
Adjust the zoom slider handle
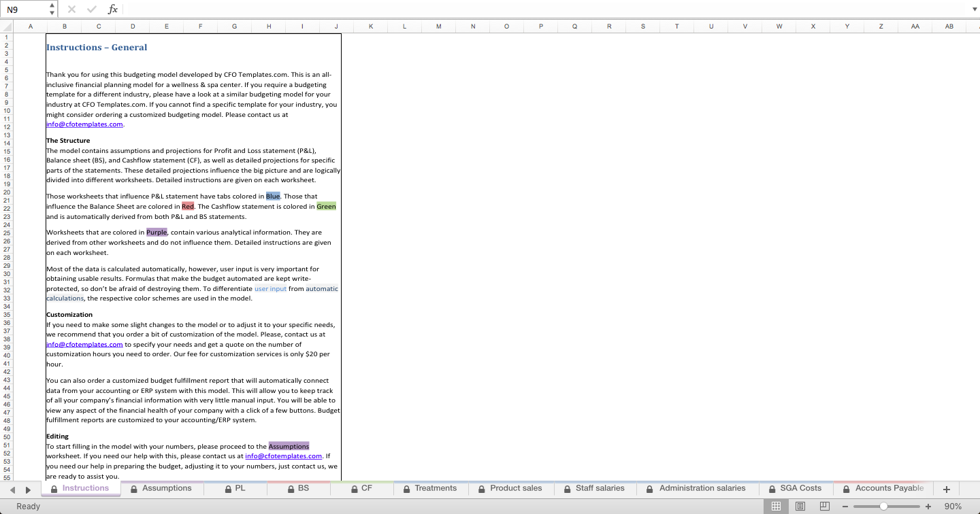[883, 507]
